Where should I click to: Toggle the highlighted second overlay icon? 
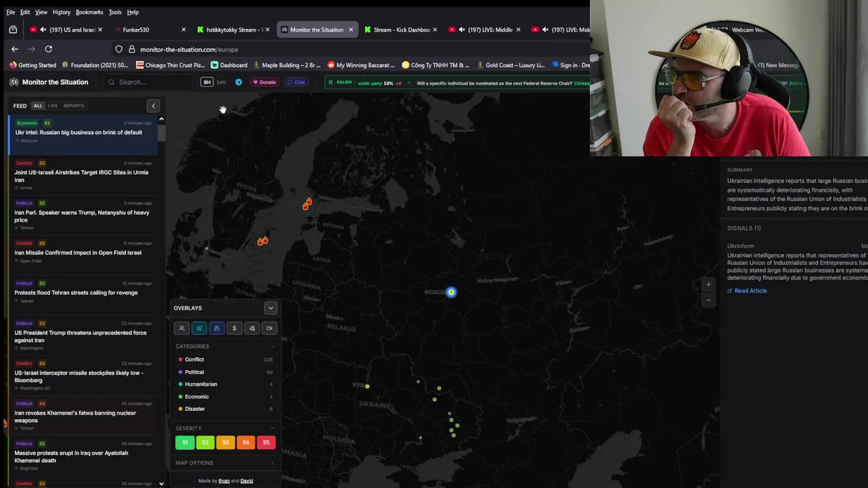point(199,328)
